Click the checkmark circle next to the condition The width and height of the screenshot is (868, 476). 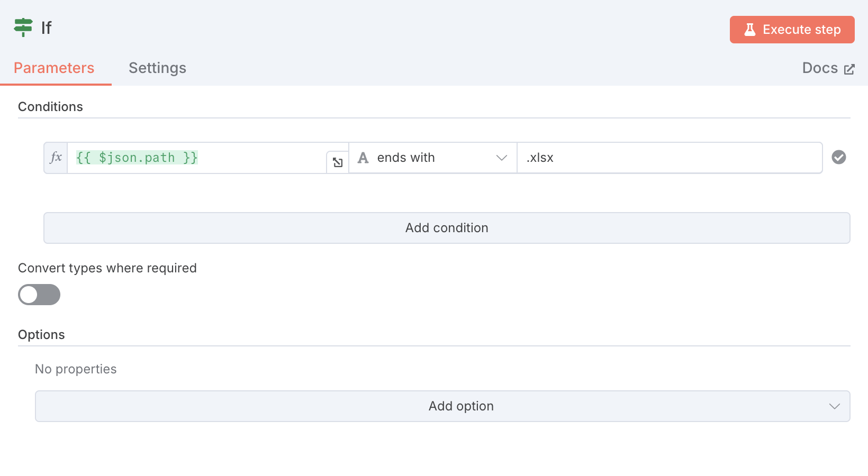[838, 157]
